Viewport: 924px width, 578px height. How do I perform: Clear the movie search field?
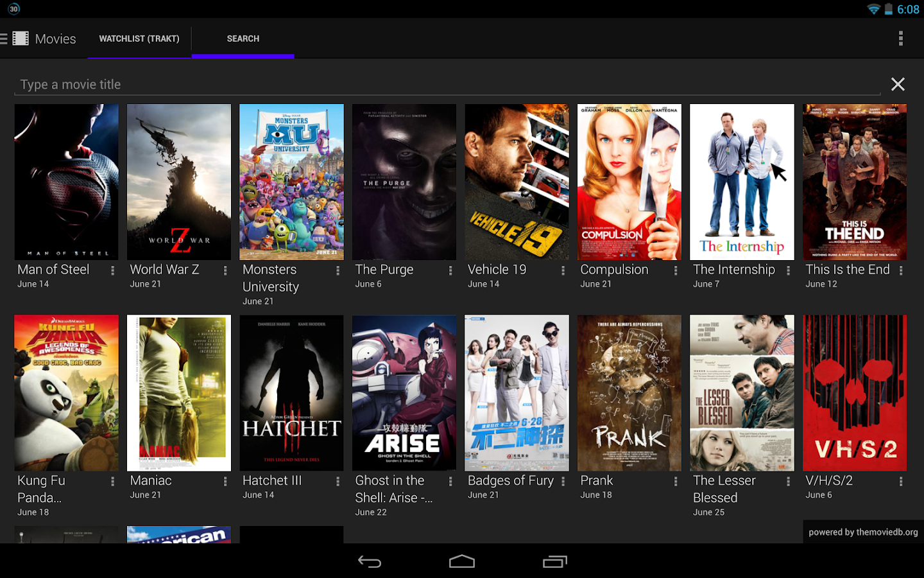click(x=898, y=84)
